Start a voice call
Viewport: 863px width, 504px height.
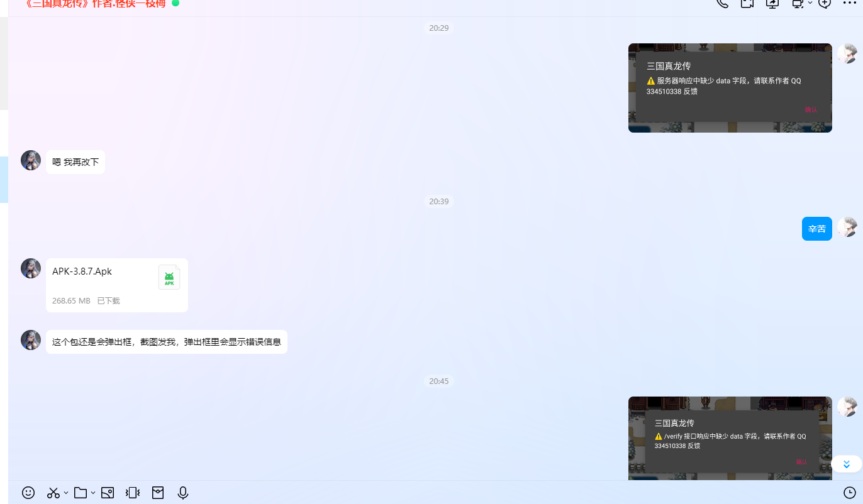click(722, 3)
